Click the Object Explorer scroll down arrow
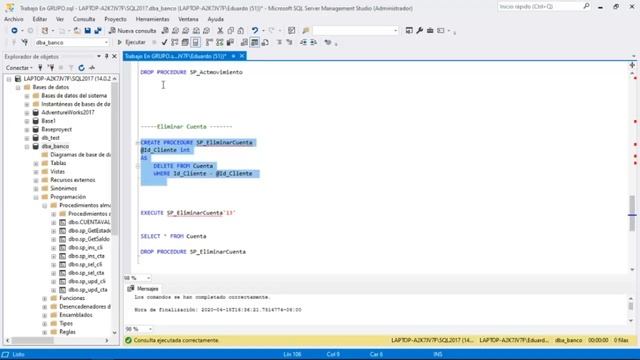This screenshot has height=360, width=640. pos(115,333)
